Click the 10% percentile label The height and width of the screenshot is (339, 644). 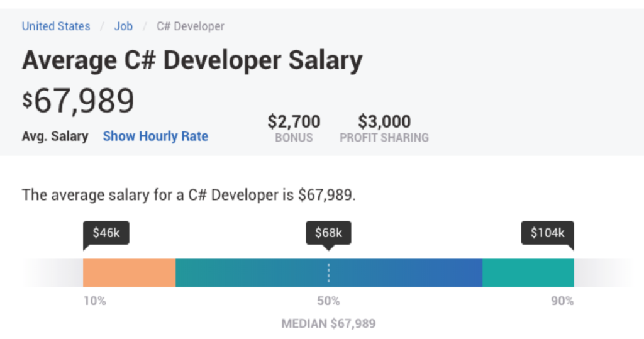95,301
